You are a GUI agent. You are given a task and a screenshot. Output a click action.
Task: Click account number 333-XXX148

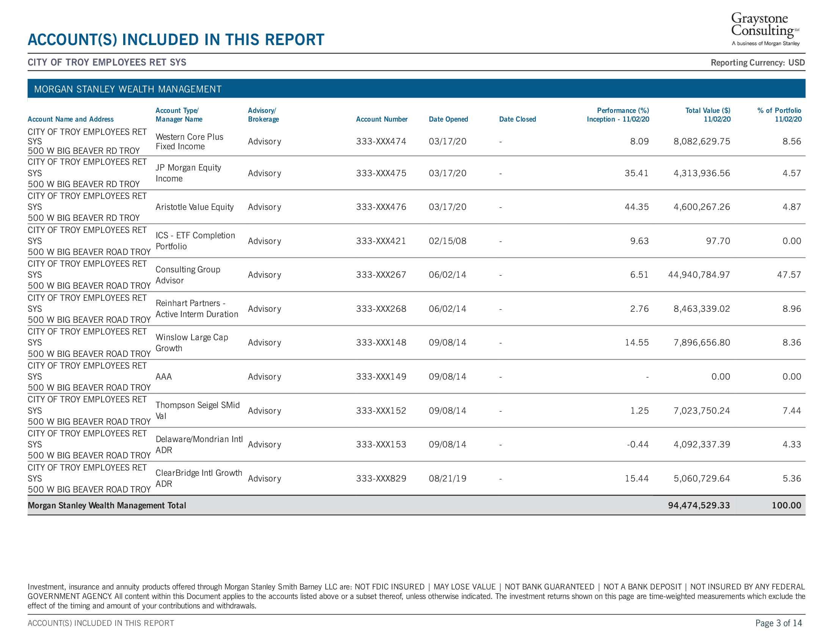pyautogui.click(x=381, y=342)
